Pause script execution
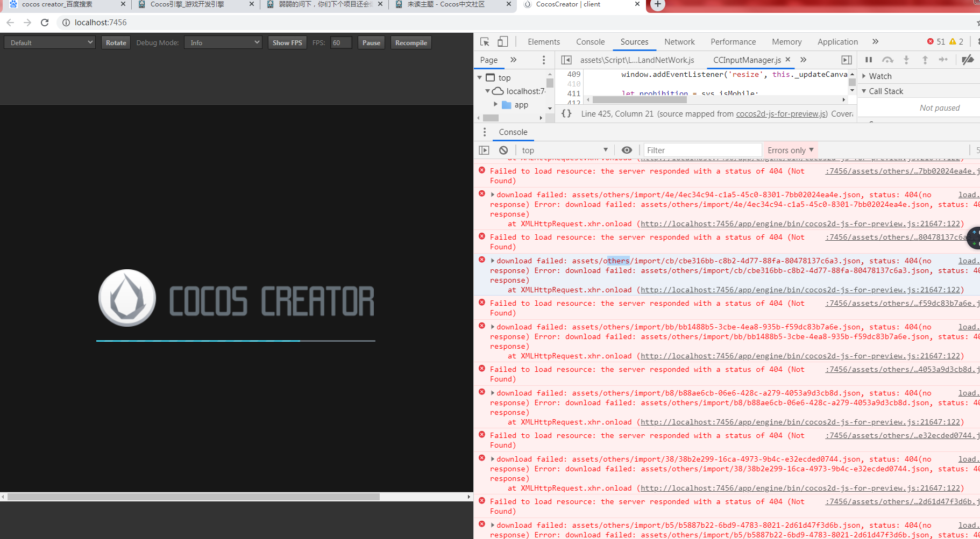This screenshot has height=539, width=980. coord(869,60)
